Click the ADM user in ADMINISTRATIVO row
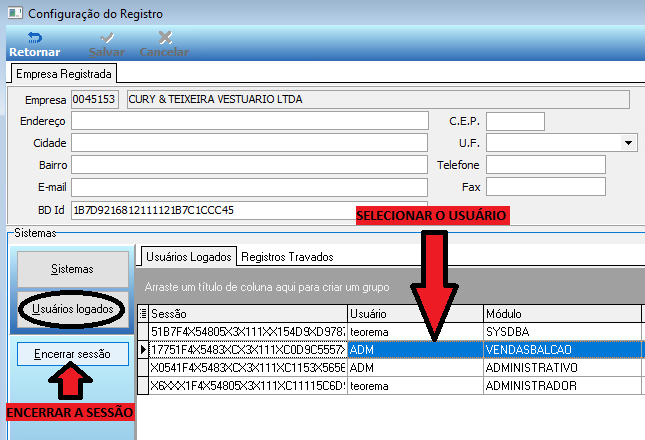Viewport: 645px width, 440px height. coord(415,368)
